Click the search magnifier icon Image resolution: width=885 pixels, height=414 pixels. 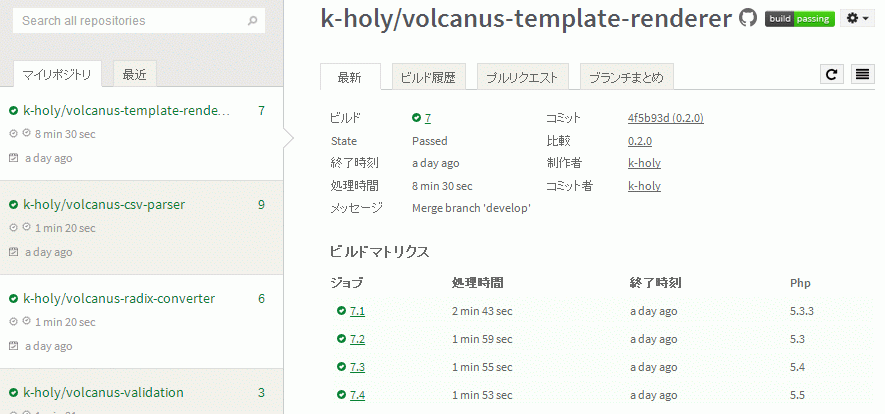pyautogui.click(x=252, y=21)
